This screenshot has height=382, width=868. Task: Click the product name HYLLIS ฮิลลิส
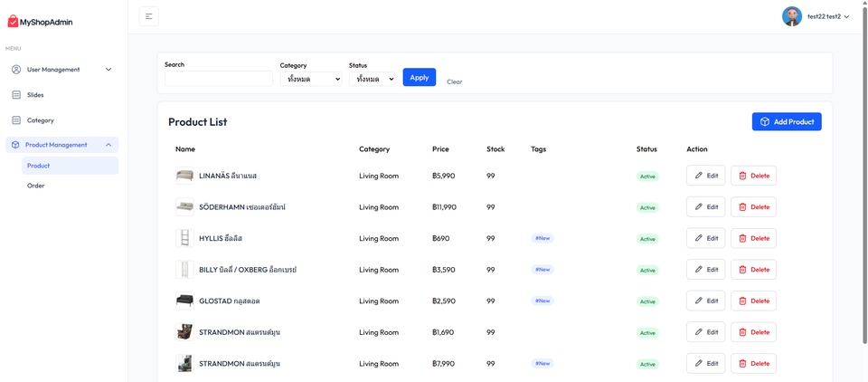click(221, 238)
